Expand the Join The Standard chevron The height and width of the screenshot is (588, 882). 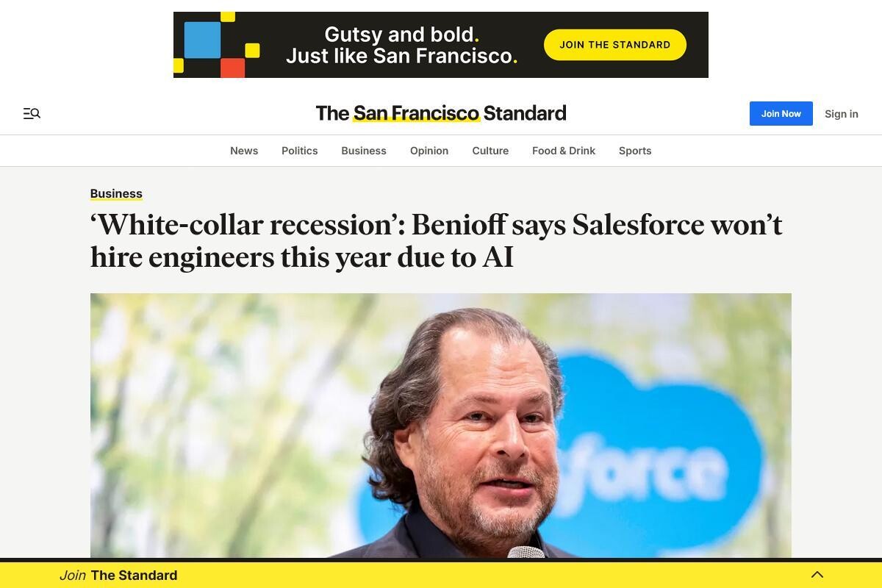click(817, 575)
